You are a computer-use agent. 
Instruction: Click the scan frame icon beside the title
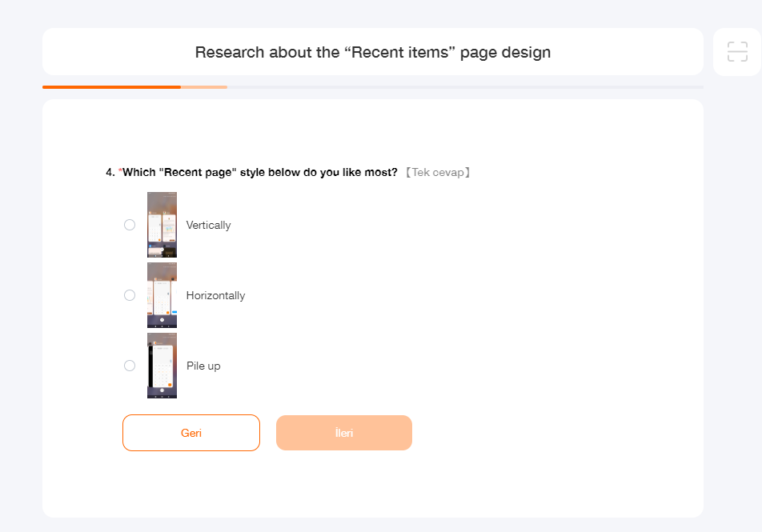click(736, 52)
